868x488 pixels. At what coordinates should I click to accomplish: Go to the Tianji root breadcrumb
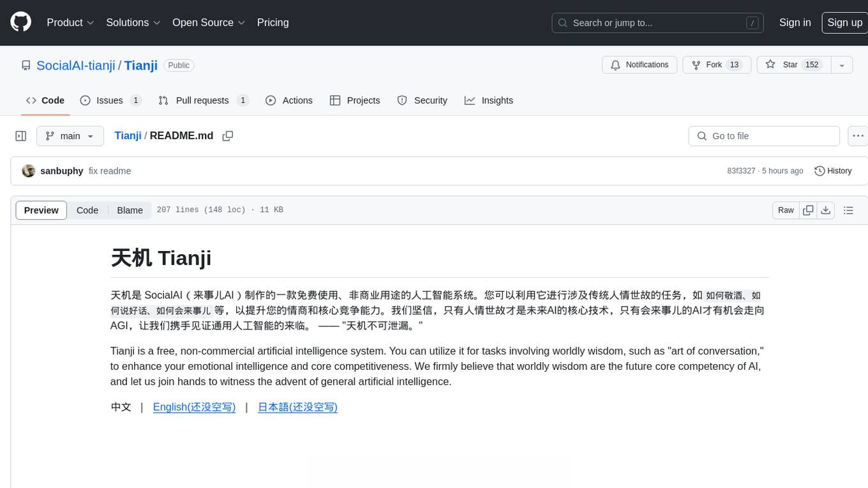pyautogui.click(x=128, y=135)
